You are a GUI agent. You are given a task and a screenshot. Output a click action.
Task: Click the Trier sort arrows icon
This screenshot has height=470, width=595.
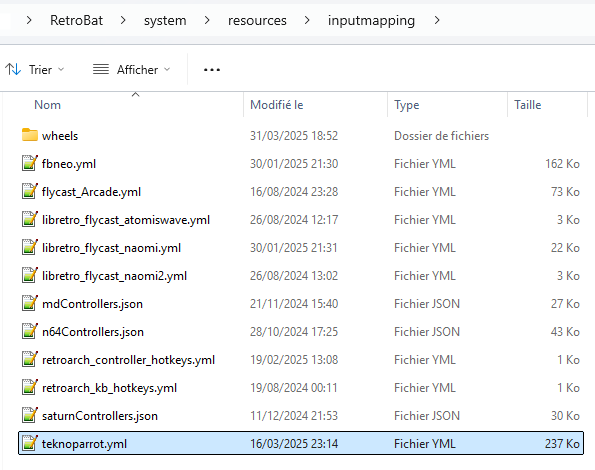click(13, 69)
